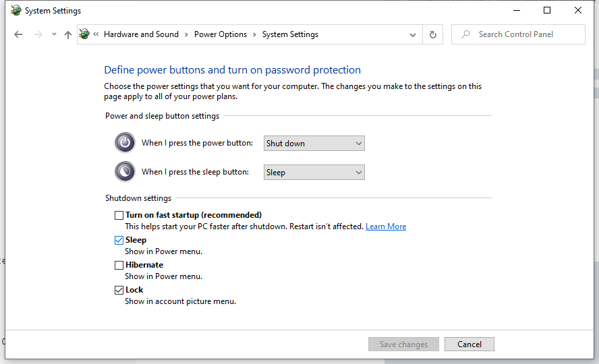Click the Control Panel icon in address bar
599x364 pixels.
pos(84,34)
